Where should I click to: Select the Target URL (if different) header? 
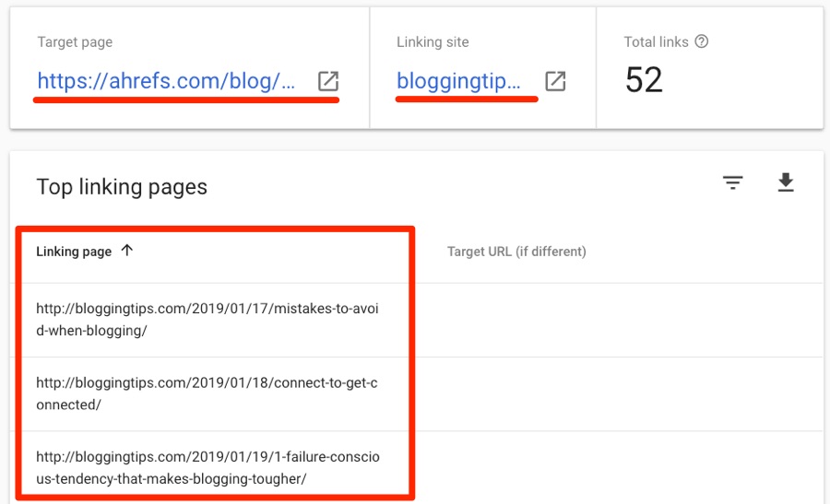click(516, 252)
